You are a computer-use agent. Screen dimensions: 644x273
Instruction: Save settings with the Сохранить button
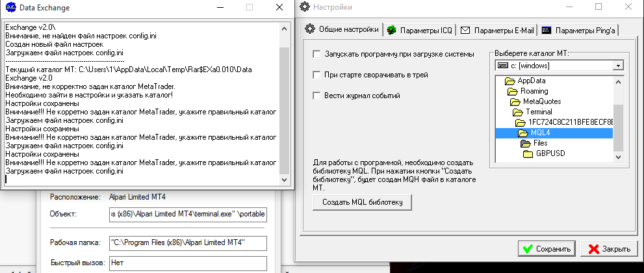547,249
